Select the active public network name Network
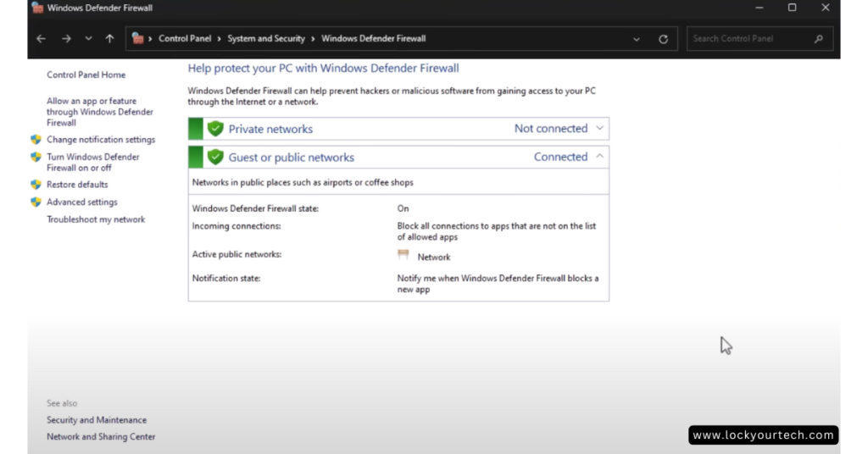868x454 pixels. tap(434, 257)
